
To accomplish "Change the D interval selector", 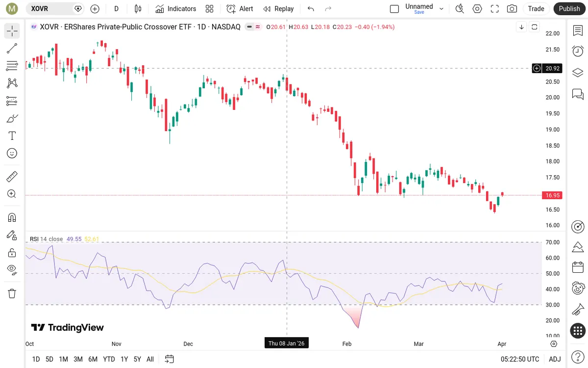I will [x=116, y=9].
